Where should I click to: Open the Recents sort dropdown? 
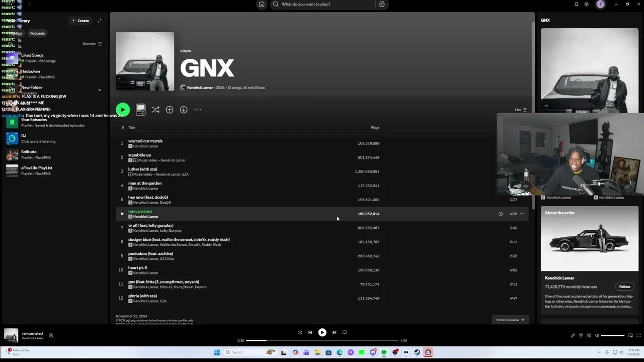pos(92,44)
